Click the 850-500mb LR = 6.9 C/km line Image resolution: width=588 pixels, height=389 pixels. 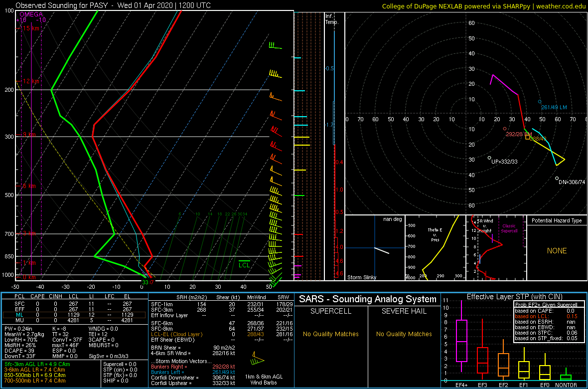tap(35, 376)
